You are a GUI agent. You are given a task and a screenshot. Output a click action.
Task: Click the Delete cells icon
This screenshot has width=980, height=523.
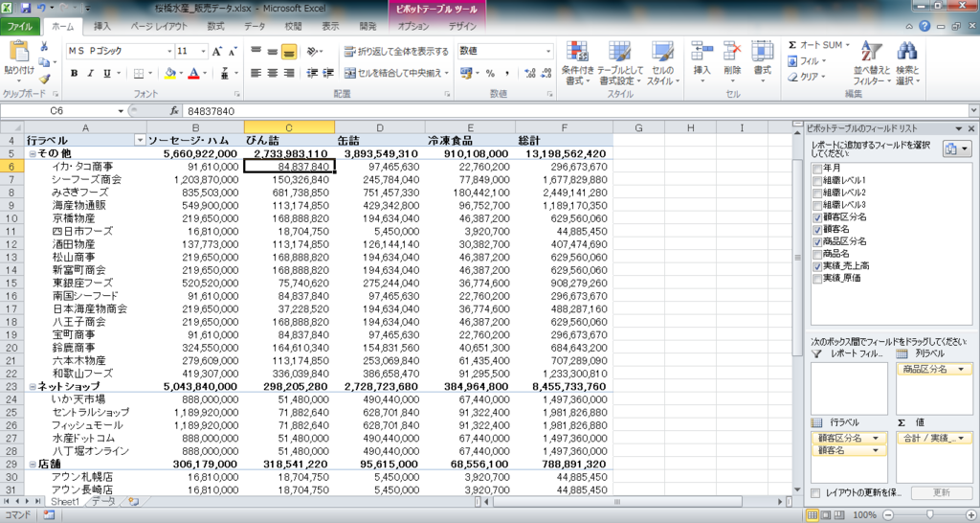732,52
